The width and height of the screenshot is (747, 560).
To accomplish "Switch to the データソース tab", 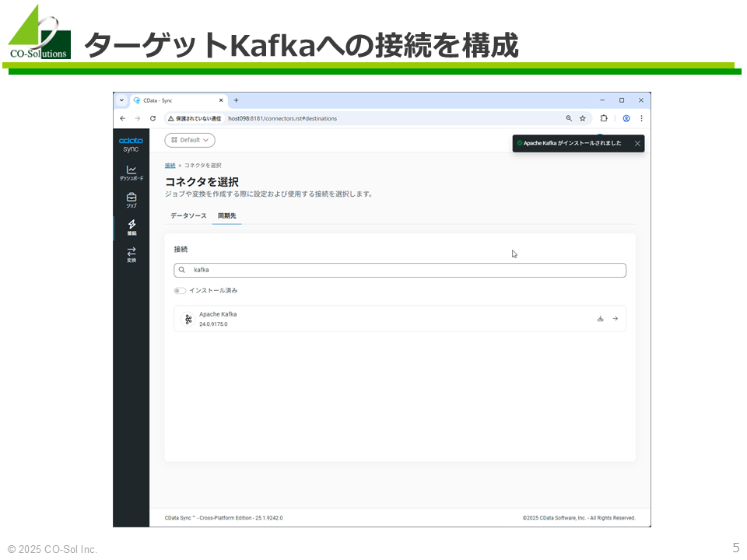I will (x=188, y=215).
